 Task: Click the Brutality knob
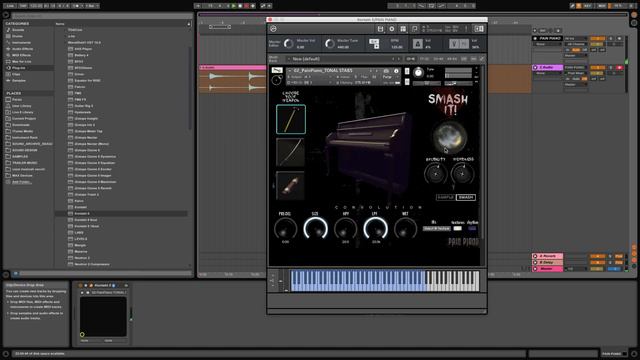(x=436, y=174)
